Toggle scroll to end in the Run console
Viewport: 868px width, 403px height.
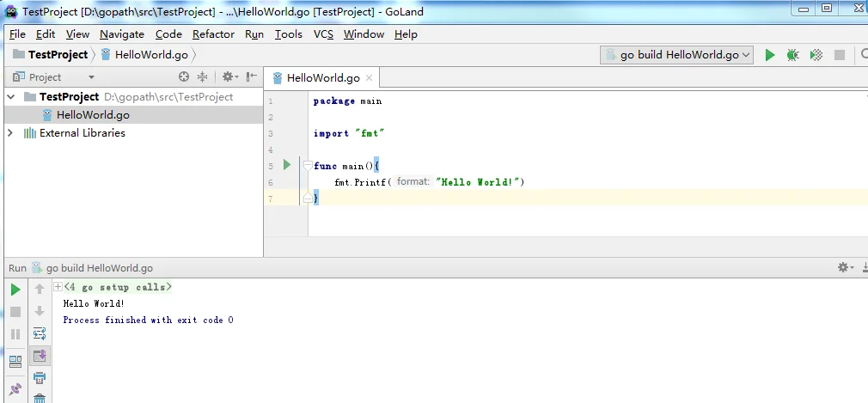[40, 355]
